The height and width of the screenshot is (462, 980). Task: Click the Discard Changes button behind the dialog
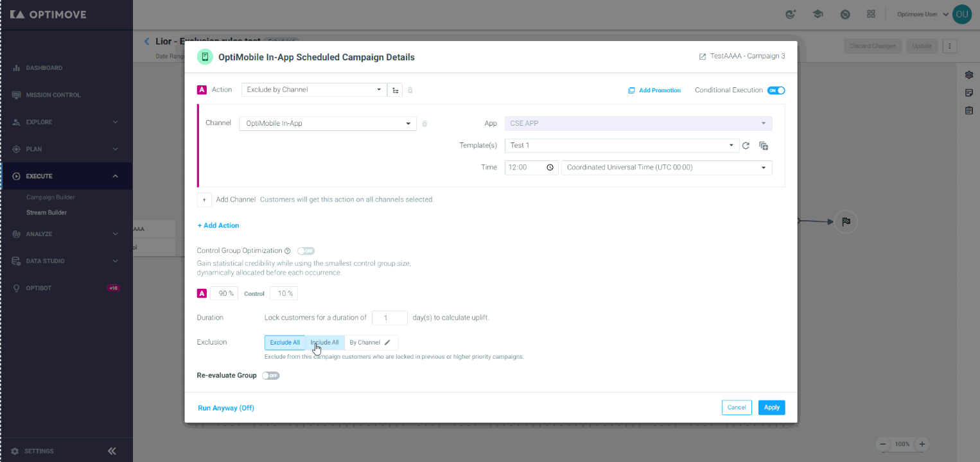[872, 46]
